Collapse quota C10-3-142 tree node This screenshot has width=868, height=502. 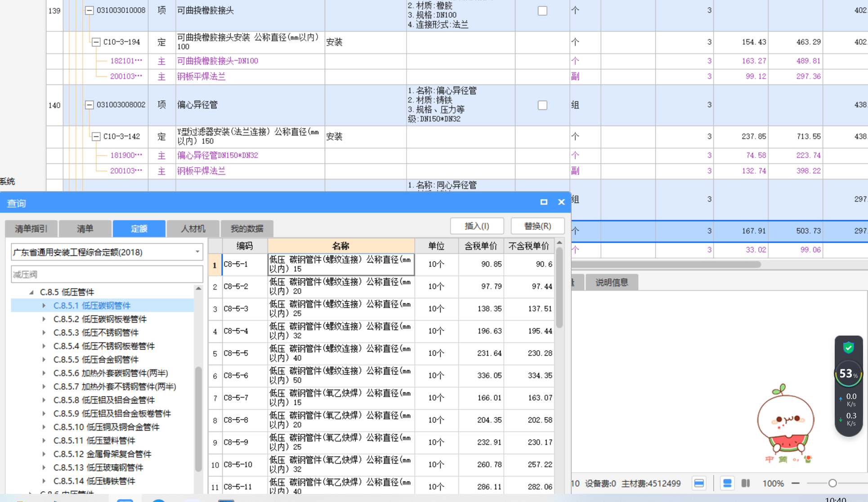96,137
